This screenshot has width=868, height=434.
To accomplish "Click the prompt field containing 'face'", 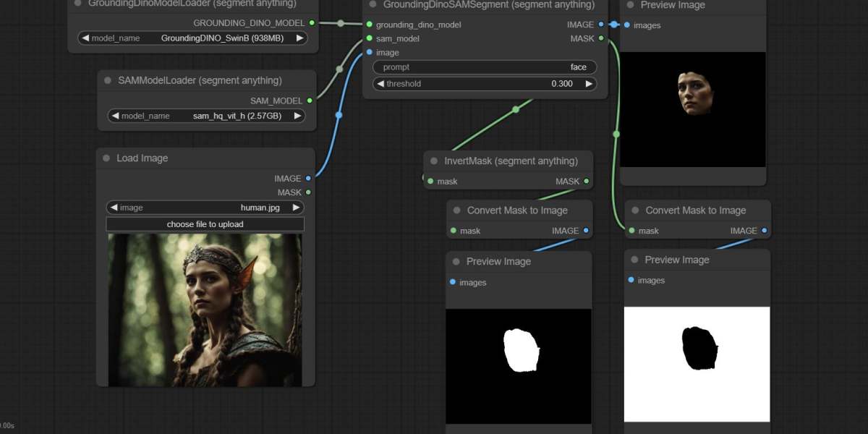I will (x=485, y=67).
